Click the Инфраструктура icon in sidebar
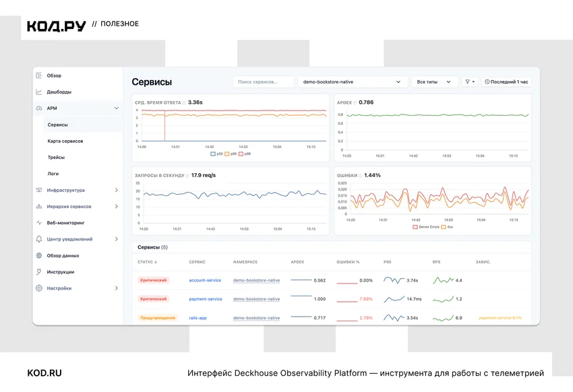The height and width of the screenshot is (392, 573). coord(38,190)
